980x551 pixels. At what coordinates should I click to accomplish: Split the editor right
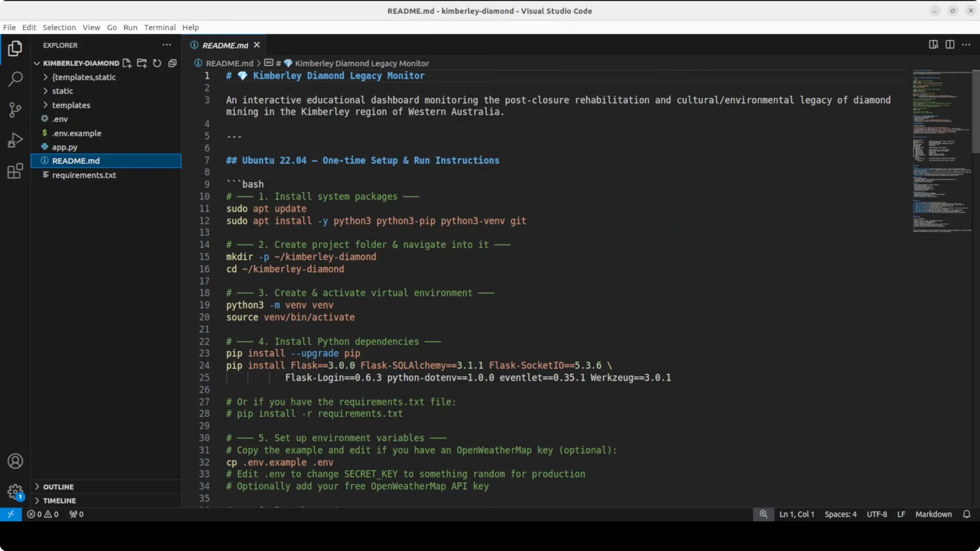950,45
